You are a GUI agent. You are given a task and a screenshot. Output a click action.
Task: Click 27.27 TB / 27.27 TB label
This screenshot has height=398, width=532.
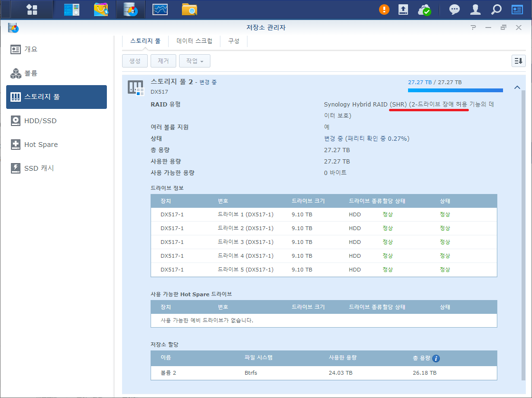tap(435, 82)
